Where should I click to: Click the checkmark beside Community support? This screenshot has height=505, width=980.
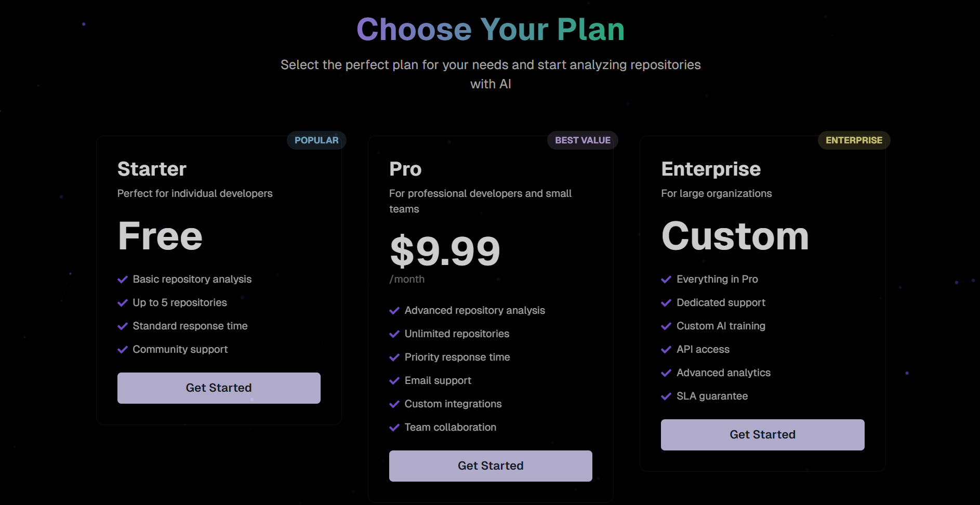[123, 350]
